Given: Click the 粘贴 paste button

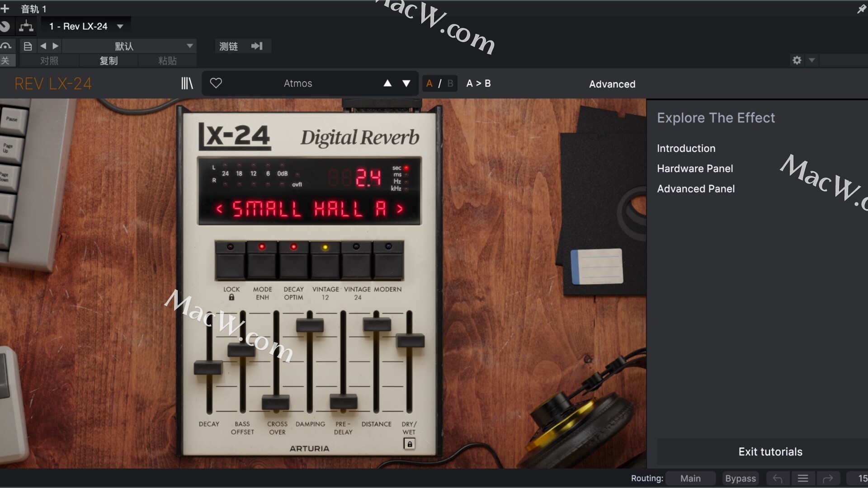Looking at the screenshot, I should coord(167,61).
